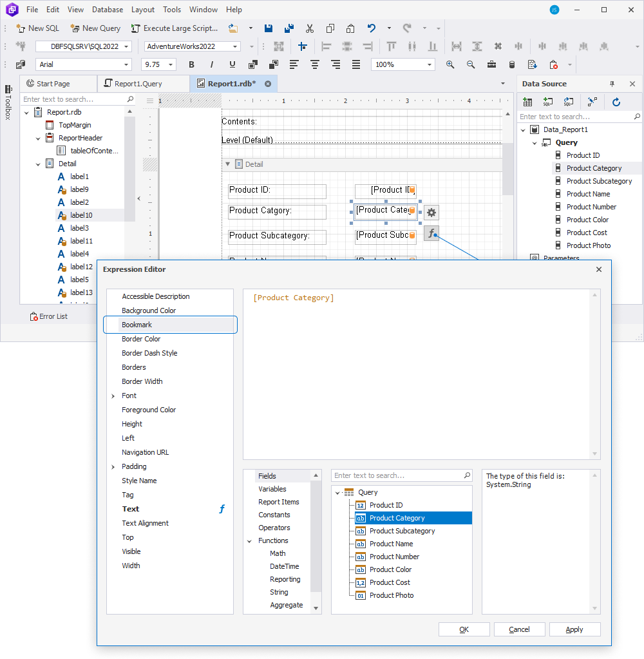The height and width of the screenshot is (659, 644).
Task: Expand the Font property group
Action: tap(113, 396)
